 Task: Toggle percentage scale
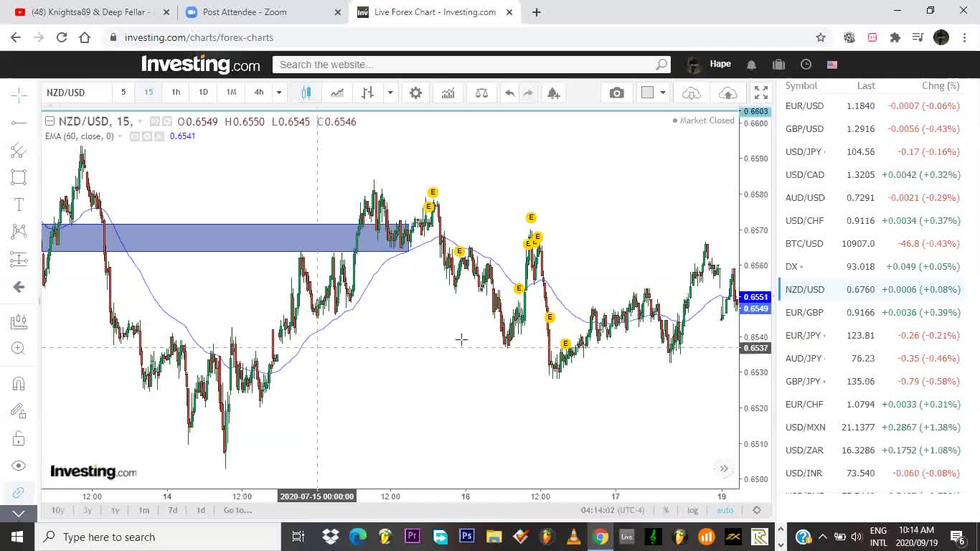[666, 510]
